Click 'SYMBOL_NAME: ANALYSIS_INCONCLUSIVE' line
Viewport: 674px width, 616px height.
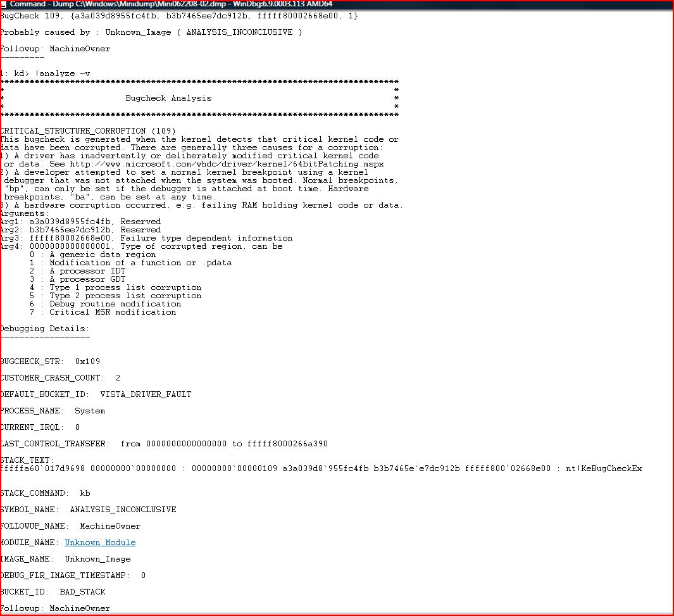pos(88,510)
